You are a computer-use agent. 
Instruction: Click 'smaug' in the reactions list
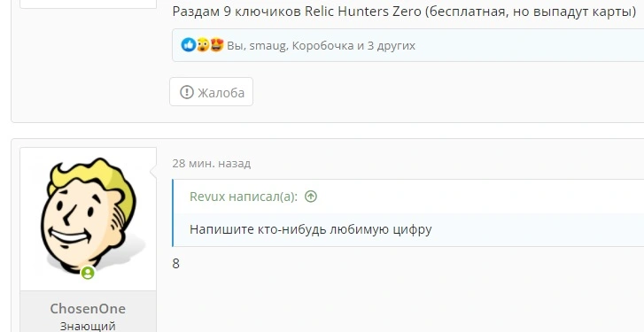pos(268,45)
